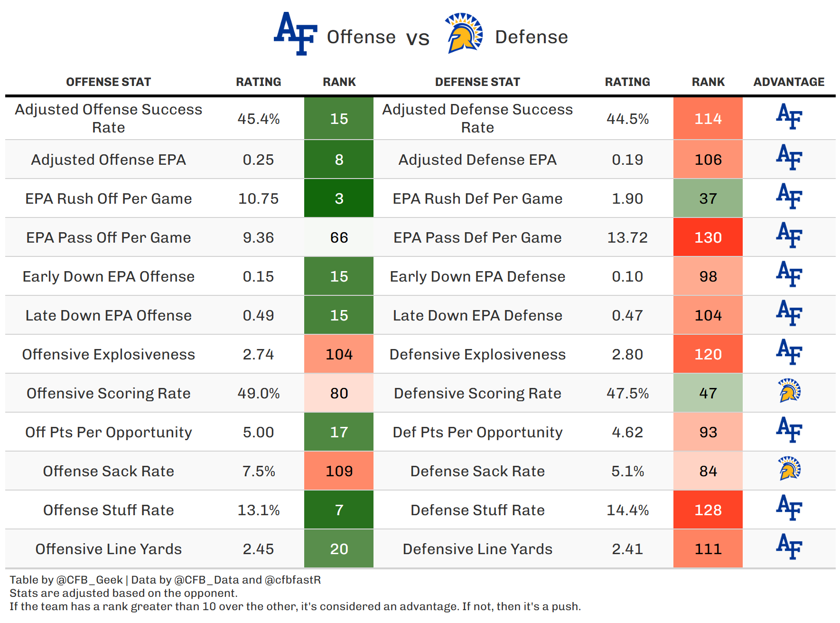Click the advantage logo in the EPA Pass Off row
Viewport: 840px width, 623px height.
click(789, 235)
